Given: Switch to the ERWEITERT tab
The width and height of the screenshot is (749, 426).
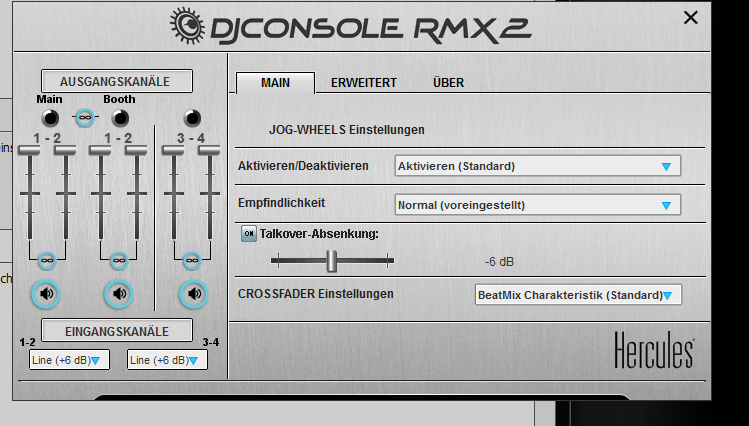Looking at the screenshot, I should [364, 83].
